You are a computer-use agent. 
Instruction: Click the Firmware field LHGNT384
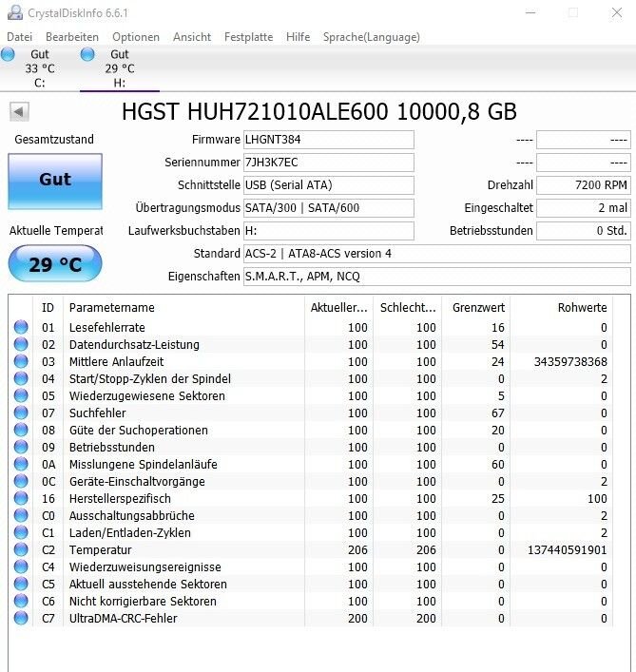point(329,140)
